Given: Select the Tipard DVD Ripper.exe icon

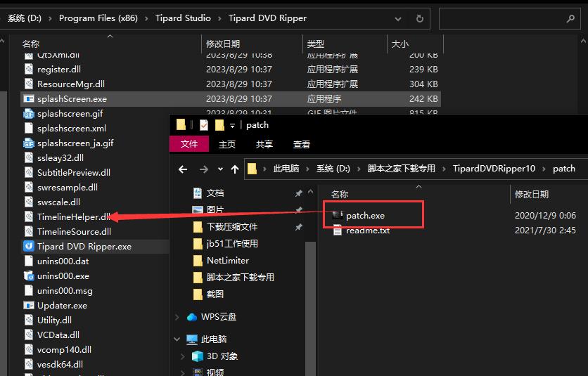Looking at the screenshot, I should click(29, 246).
